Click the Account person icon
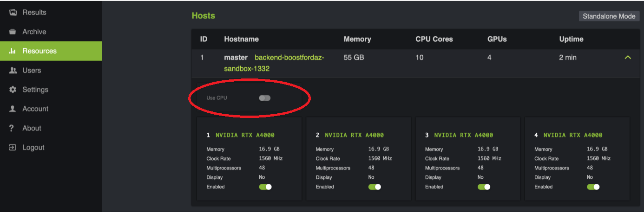This screenshot has height=214, width=644. tap(13, 109)
